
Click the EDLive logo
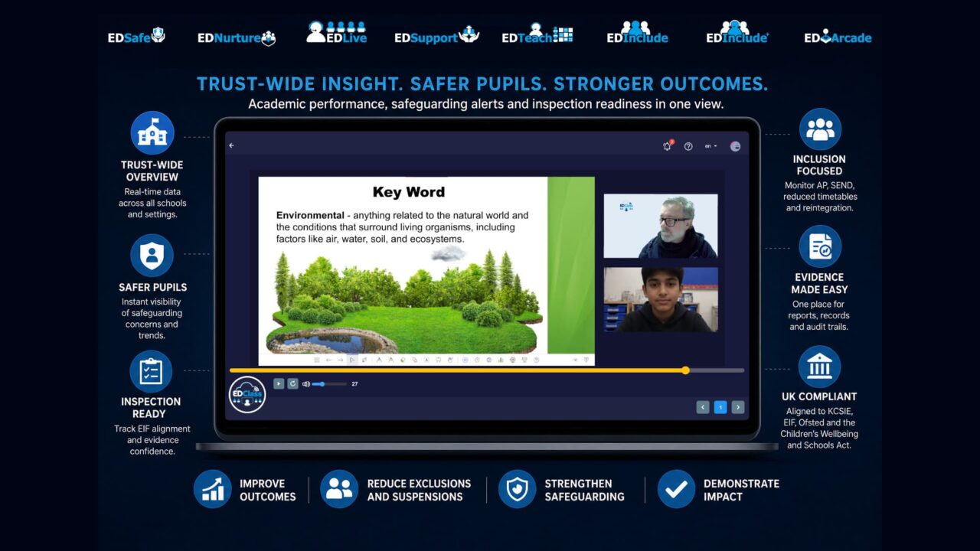tap(337, 32)
